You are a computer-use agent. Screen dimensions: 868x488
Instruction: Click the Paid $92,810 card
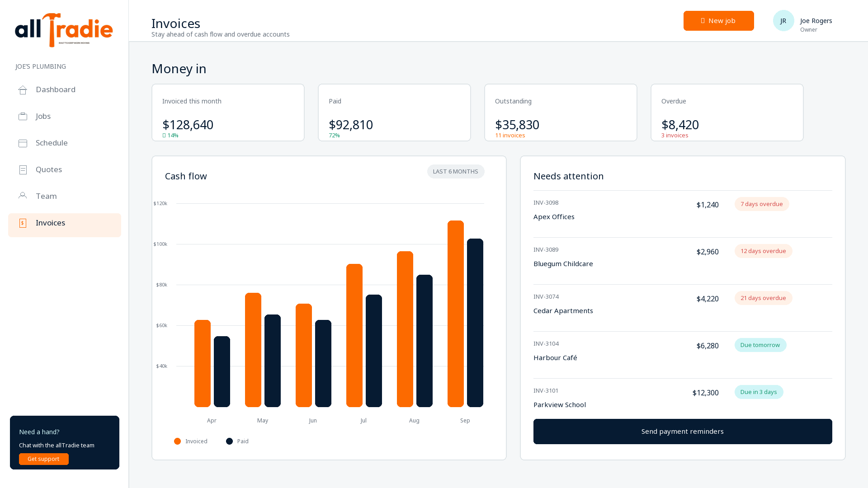coord(394,113)
